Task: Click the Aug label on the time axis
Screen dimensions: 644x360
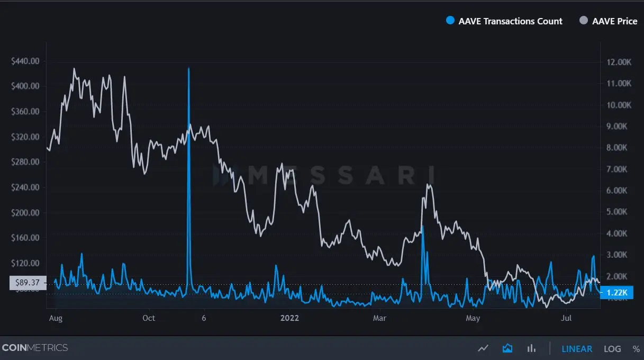Action: 56,318
